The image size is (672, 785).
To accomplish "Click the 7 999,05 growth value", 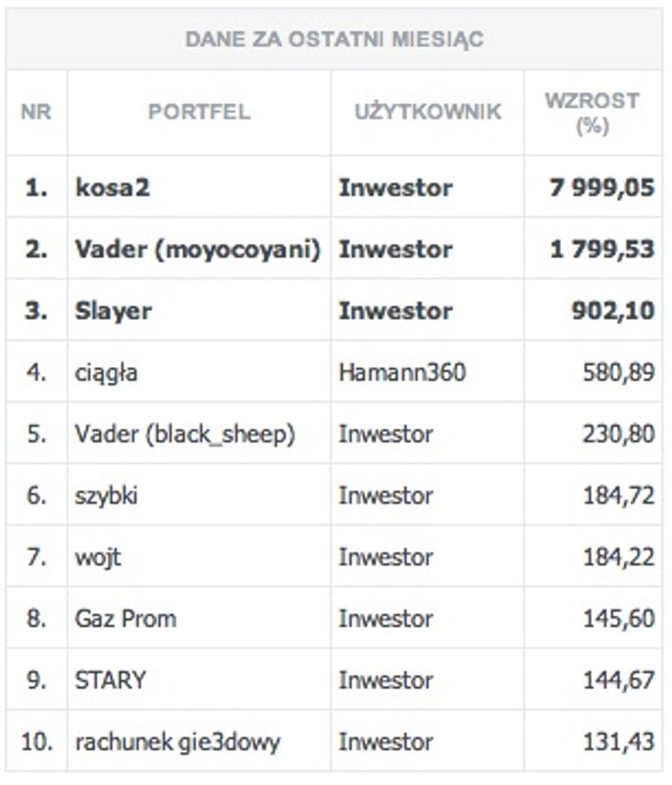I will (602, 187).
